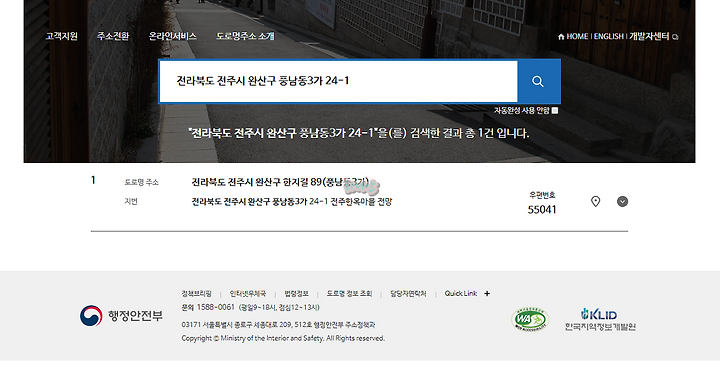Click the 우편번호 label
The width and height of the screenshot is (720, 375).
pyautogui.click(x=542, y=195)
